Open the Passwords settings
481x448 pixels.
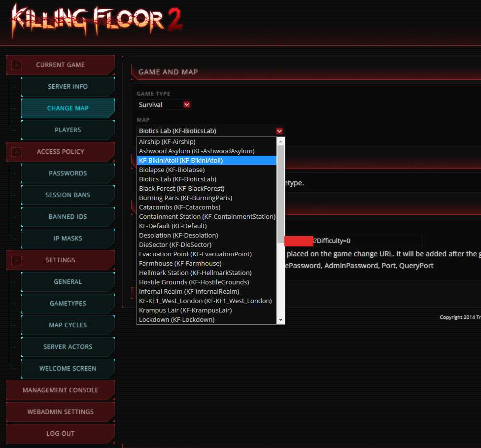68,173
